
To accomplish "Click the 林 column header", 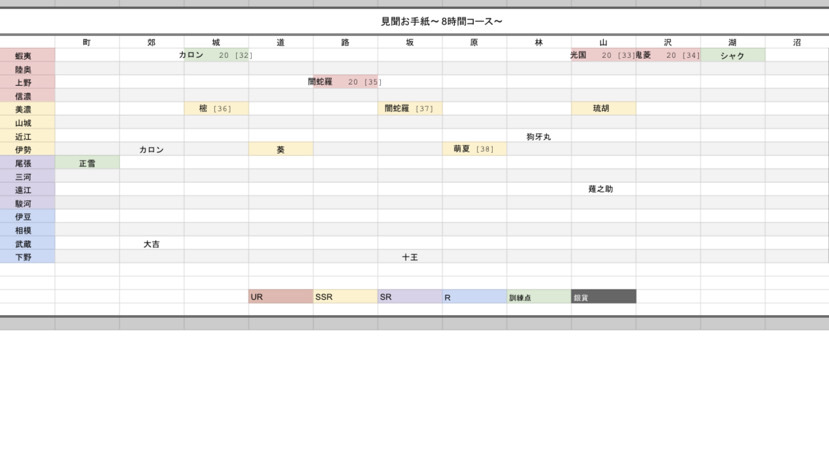I will 539,42.
